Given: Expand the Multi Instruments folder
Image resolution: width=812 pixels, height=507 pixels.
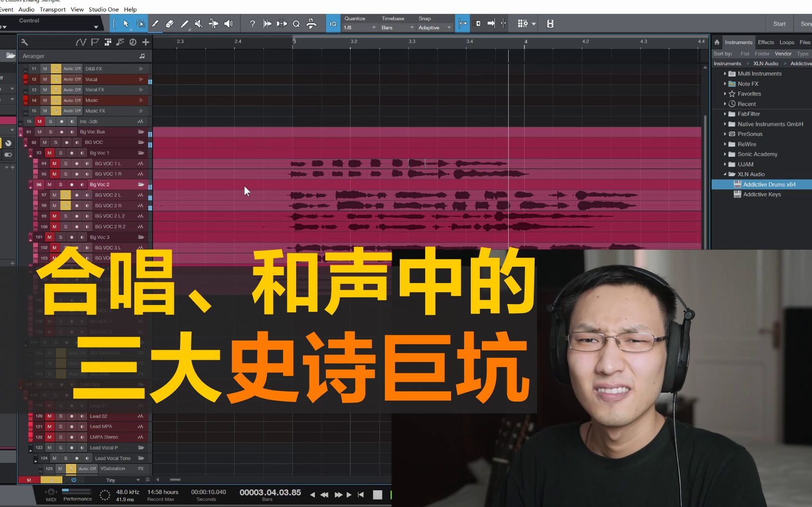Looking at the screenshot, I should [x=725, y=73].
